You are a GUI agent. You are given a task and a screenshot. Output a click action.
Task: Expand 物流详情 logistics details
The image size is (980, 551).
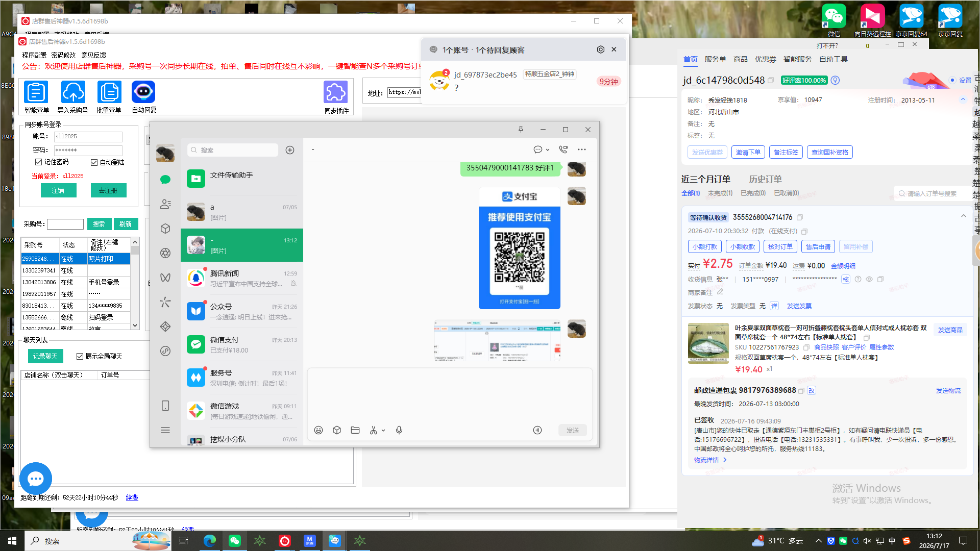(x=710, y=460)
